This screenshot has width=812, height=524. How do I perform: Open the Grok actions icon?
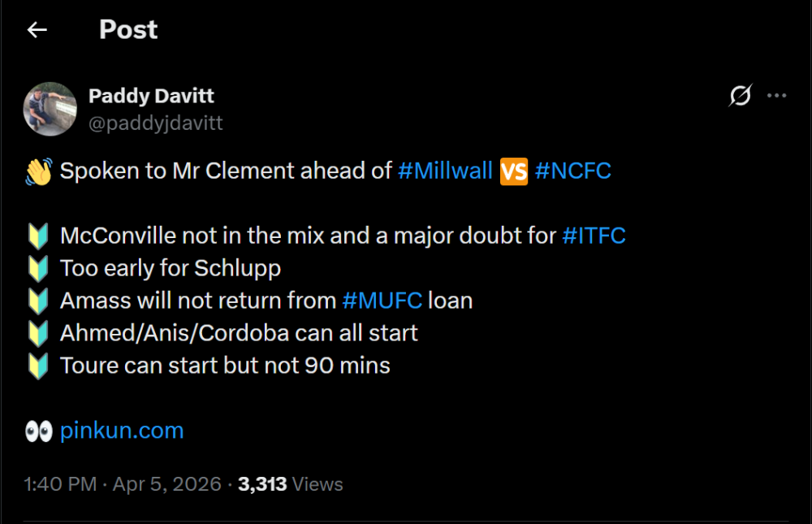(x=740, y=96)
